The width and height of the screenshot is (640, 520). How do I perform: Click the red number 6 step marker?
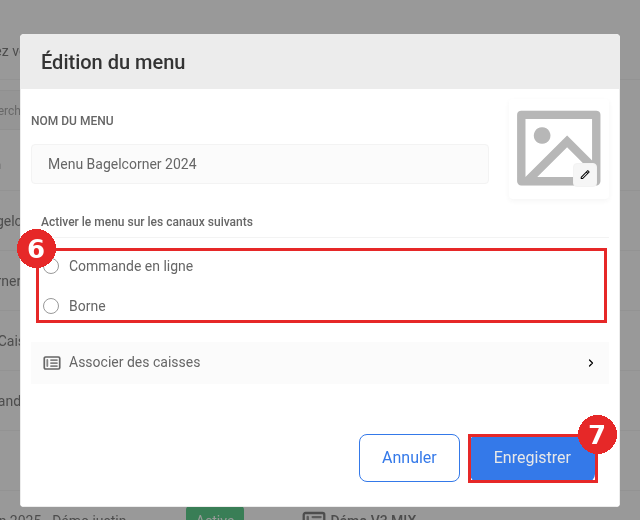36,249
